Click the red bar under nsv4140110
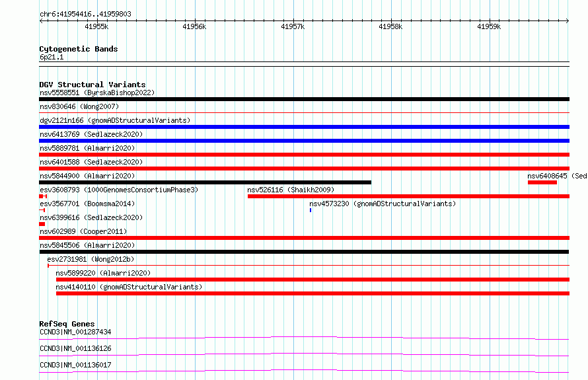588x380 pixels. [312, 293]
